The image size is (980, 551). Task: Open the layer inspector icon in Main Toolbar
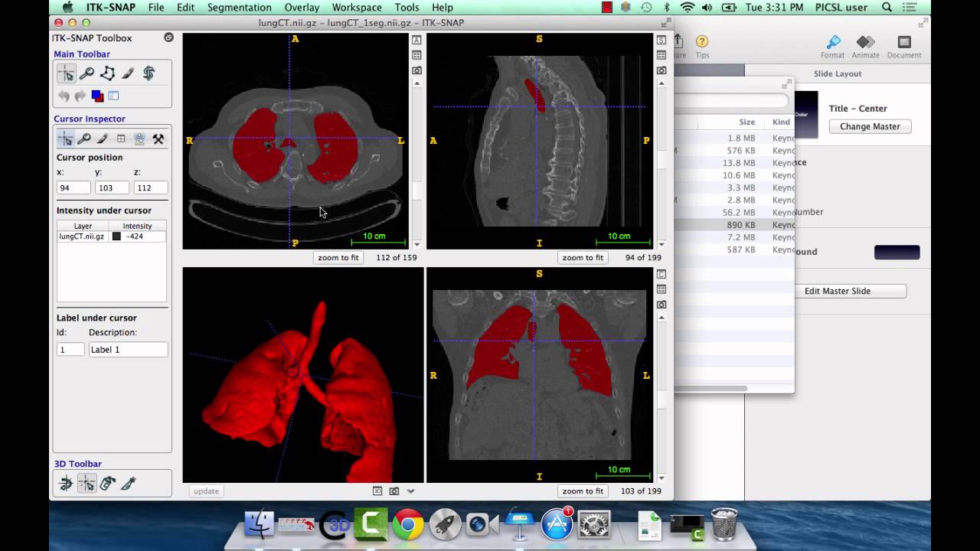click(x=113, y=96)
